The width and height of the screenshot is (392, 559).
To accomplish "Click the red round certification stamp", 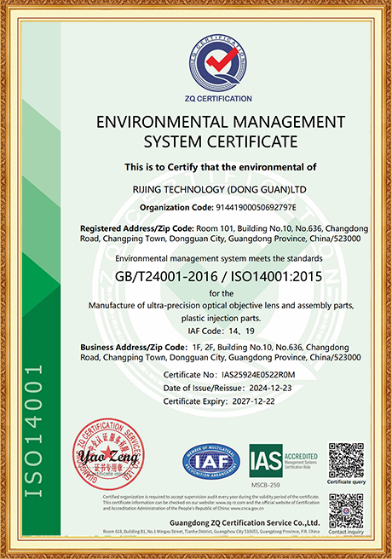I will 109,454.
